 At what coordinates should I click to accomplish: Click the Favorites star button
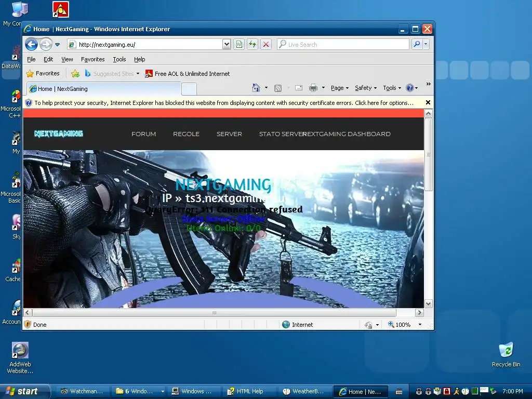pyautogui.click(x=43, y=74)
